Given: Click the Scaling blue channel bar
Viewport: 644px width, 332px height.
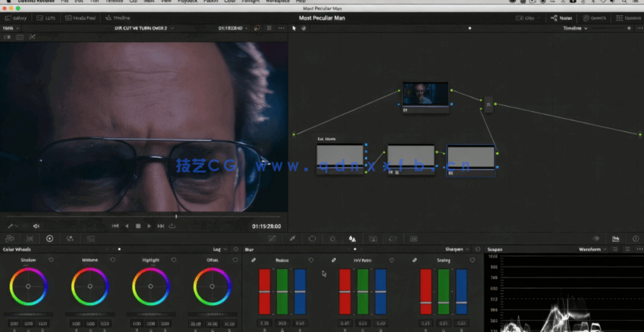Looking at the screenshot, I should coord(462,292).
